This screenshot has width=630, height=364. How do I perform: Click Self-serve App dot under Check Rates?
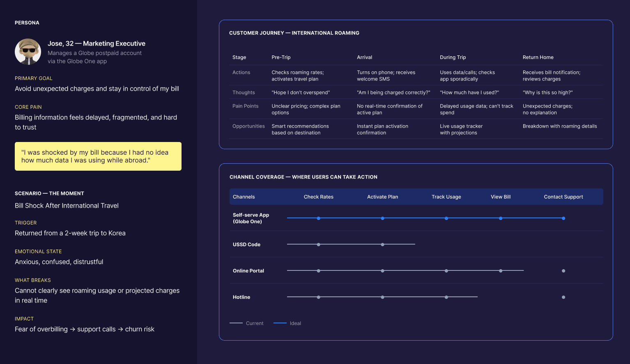coord(319,218)
